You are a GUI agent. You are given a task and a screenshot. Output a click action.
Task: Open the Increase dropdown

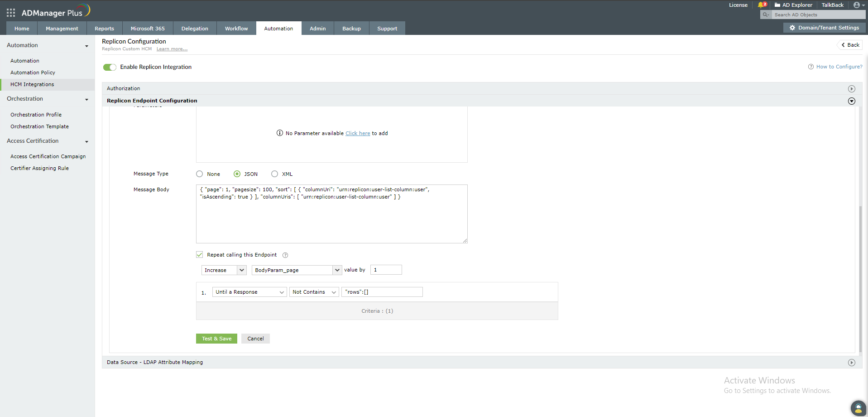tap(224, 270)
